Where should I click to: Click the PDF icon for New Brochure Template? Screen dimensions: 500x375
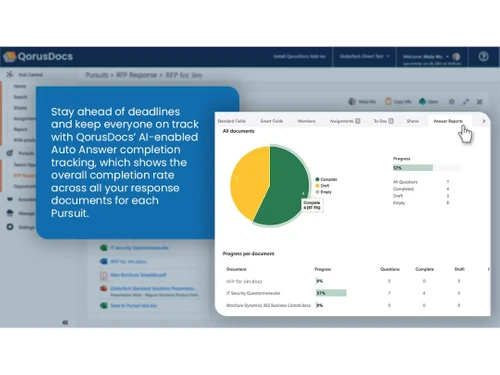[x=104, y=275]
